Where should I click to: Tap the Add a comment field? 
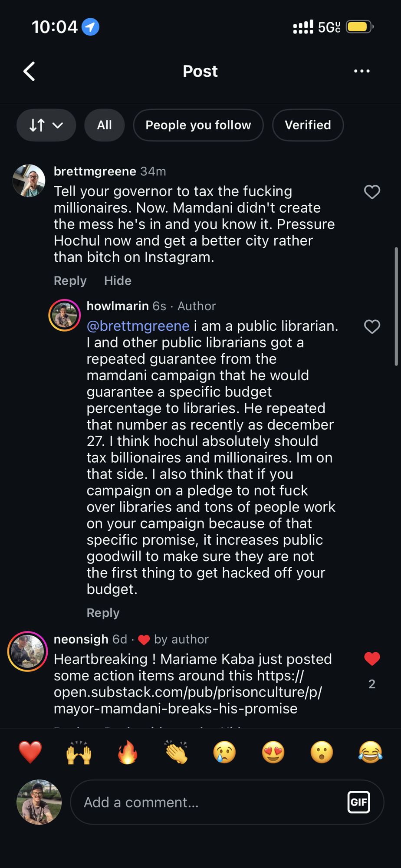(208, 802)
